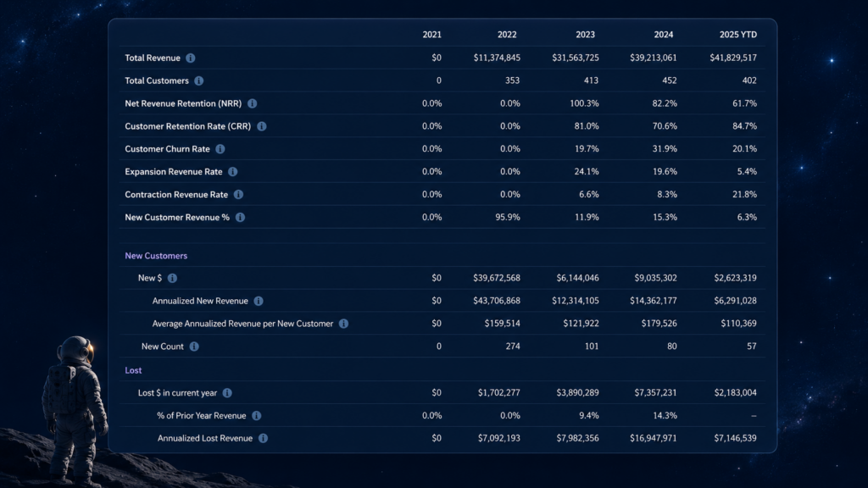Click the info icon next to New $

(172, 278)
